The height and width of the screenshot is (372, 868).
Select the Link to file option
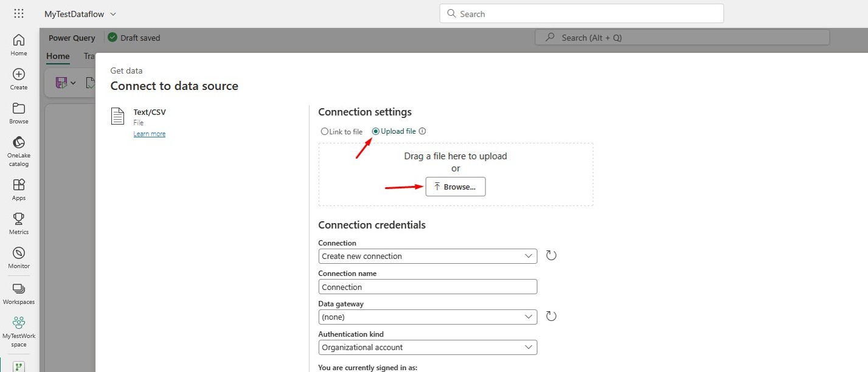pos(342,131)
